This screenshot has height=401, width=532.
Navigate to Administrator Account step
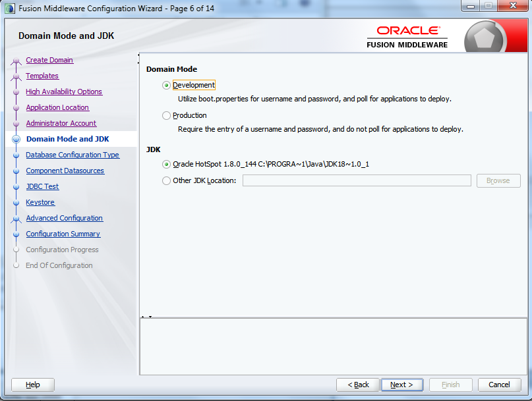(x=61, y=123)
